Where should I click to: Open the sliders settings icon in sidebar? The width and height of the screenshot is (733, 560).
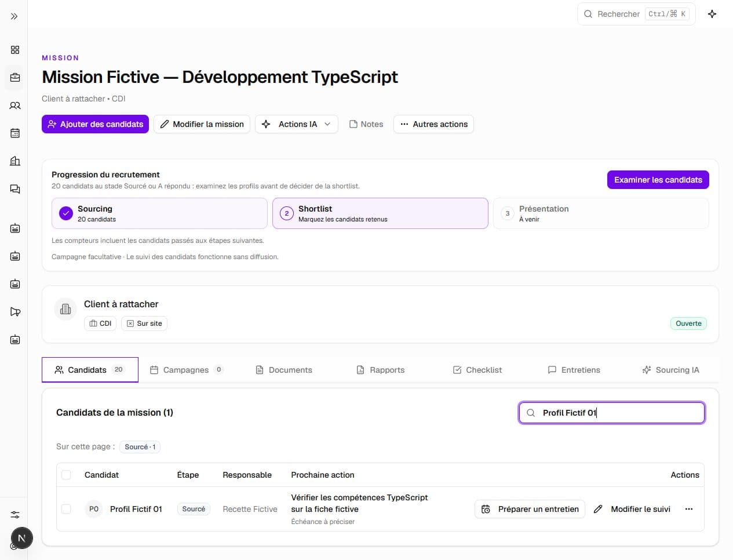tap(15, 515)
